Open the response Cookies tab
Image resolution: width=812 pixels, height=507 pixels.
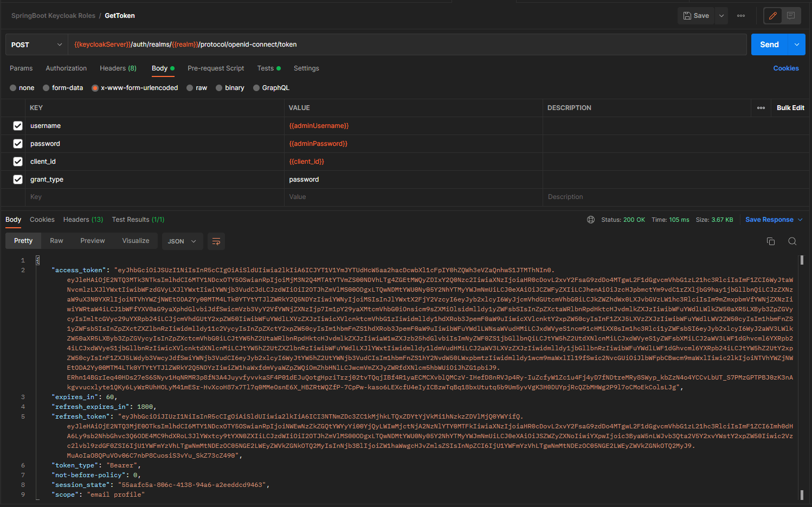(42, 220)
